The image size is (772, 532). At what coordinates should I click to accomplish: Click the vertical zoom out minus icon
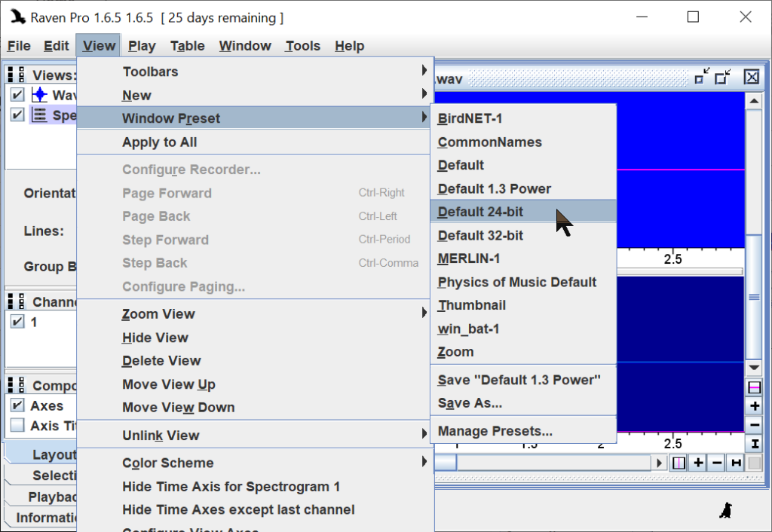pos(754,425)
